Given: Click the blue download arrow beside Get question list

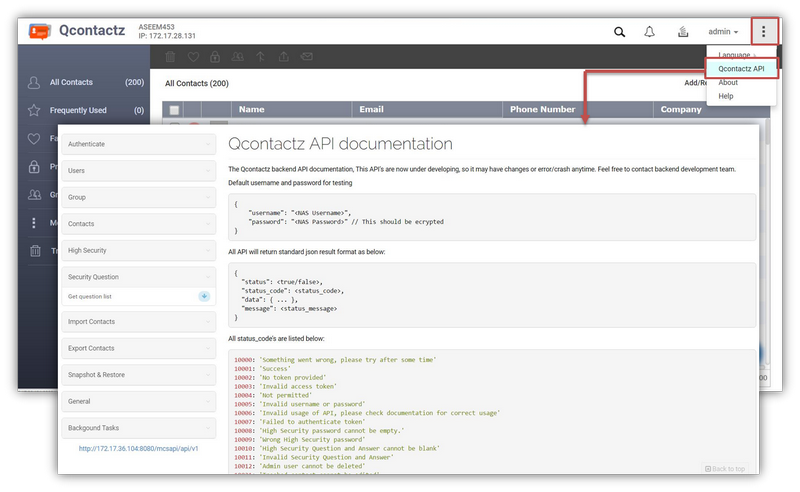Looking at the screenshot, I should tap(204, 296).
